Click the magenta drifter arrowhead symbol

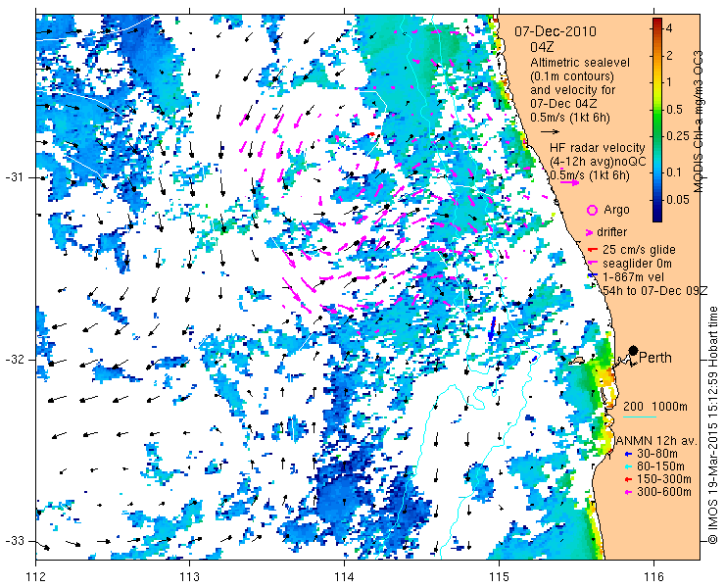(x=590, y=232)
